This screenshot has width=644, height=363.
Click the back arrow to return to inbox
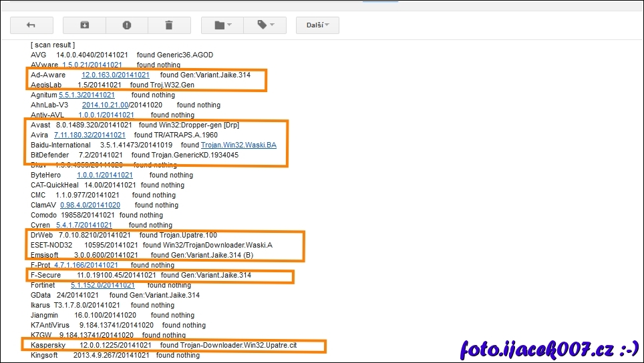31,25
